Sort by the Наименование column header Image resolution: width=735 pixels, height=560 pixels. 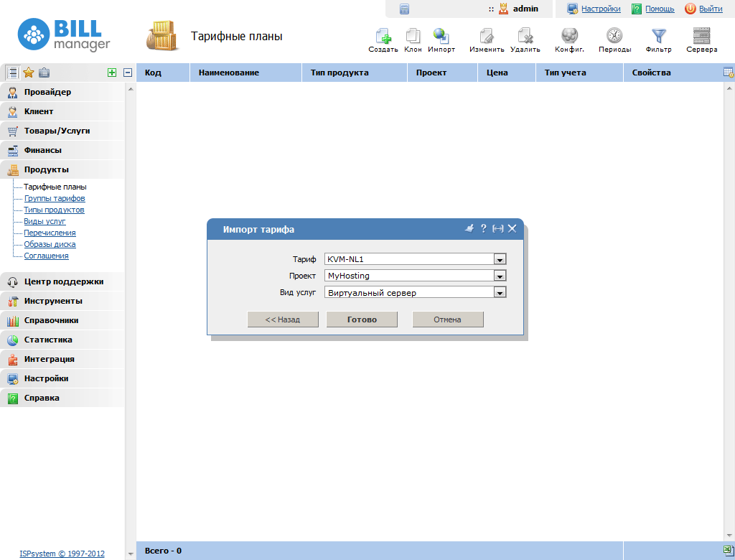pos(245,73)
